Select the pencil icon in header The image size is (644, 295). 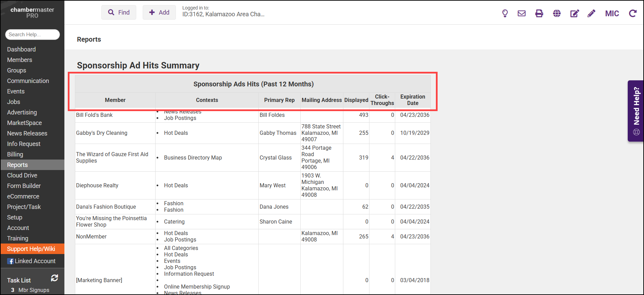click(591, 14)
